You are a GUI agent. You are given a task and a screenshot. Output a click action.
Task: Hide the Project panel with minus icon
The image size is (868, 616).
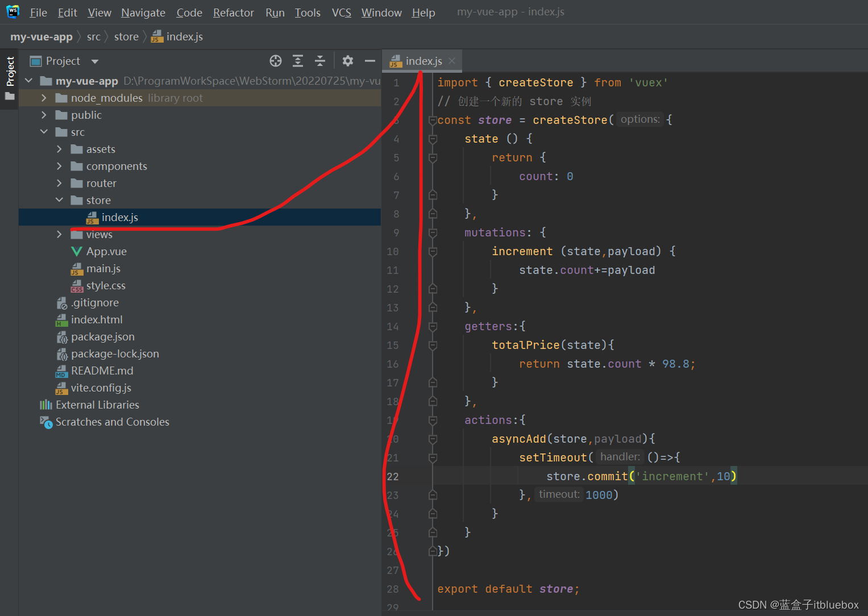370,61
